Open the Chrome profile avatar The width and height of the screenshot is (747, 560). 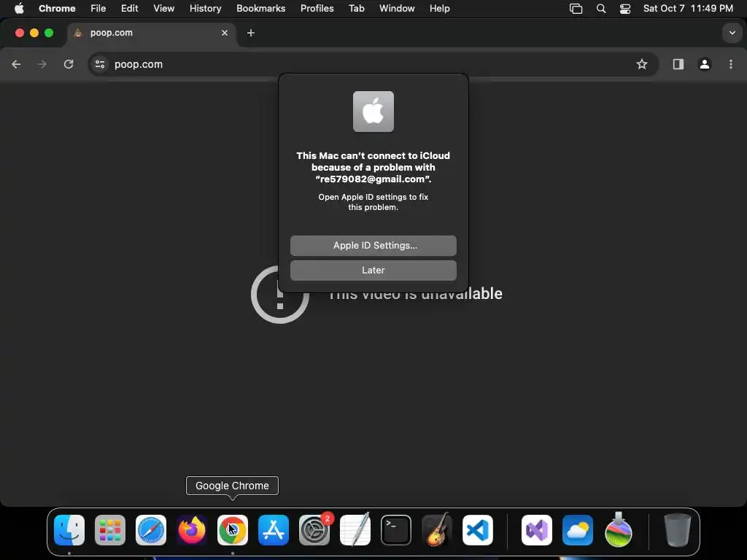(705, 64)
